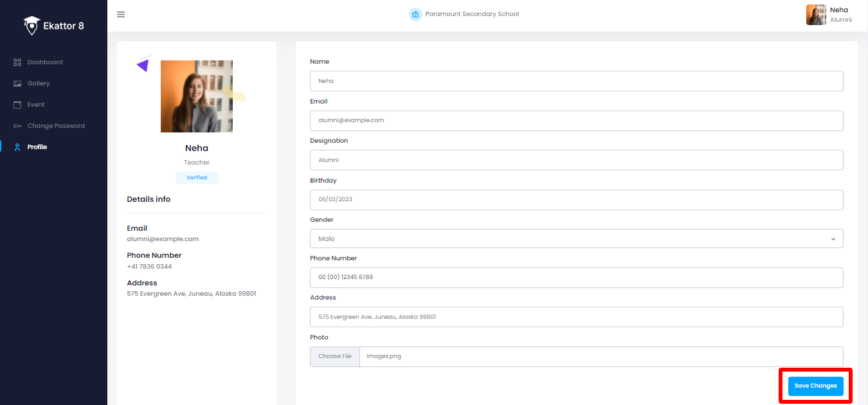
Task: Click the Event calendar icon in sidebar
Action: [x=17, y=105]
